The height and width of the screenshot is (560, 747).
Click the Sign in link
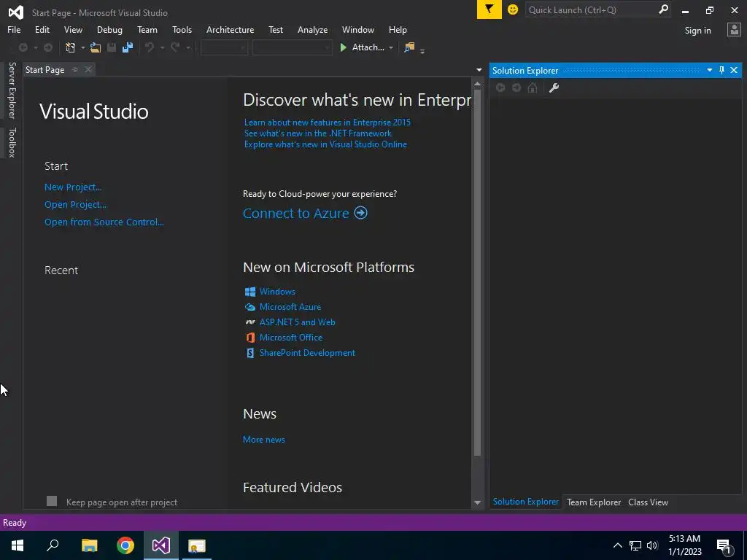697,31
